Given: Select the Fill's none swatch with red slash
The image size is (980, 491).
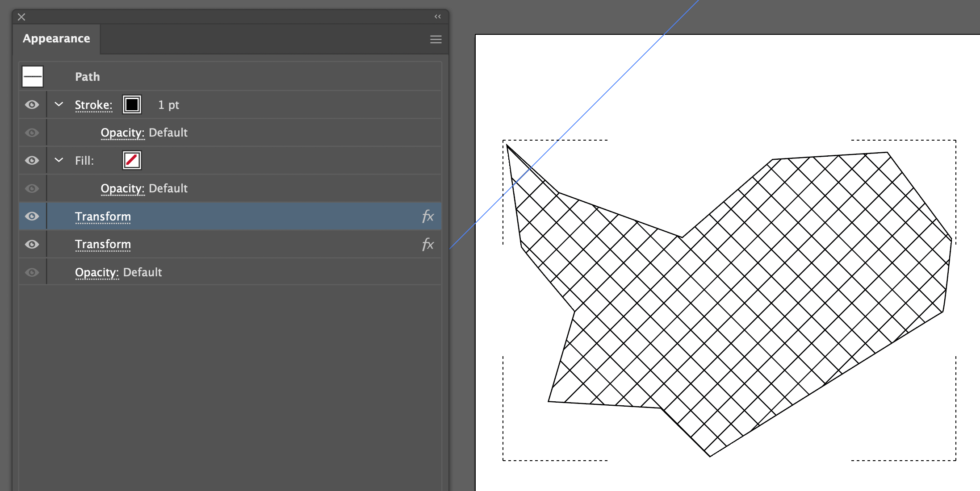Looking at the screenshot, I should click(x=132, y=160).
